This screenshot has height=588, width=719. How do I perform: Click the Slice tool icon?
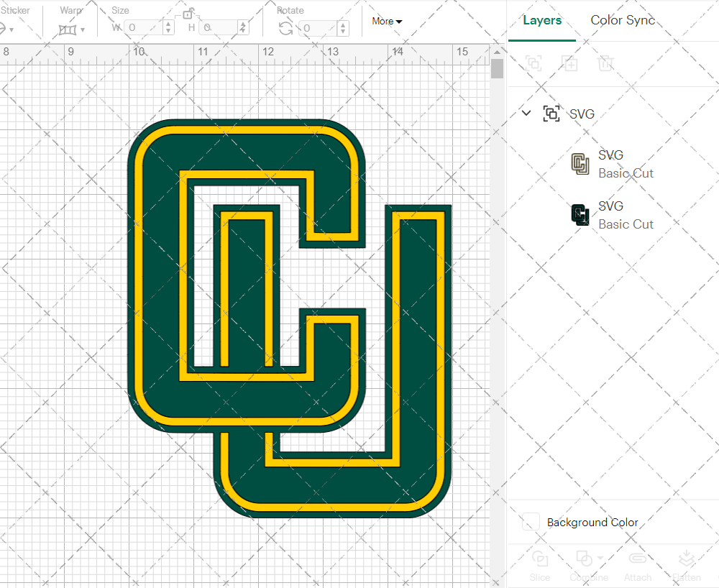(x=539, y=561)
